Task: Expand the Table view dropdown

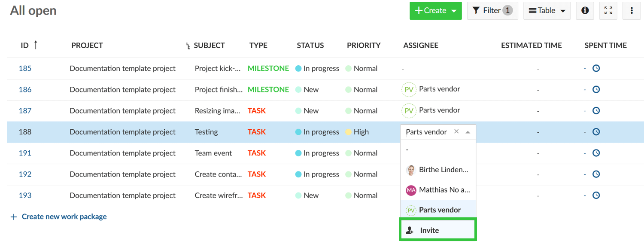Action: pos(547,11)
